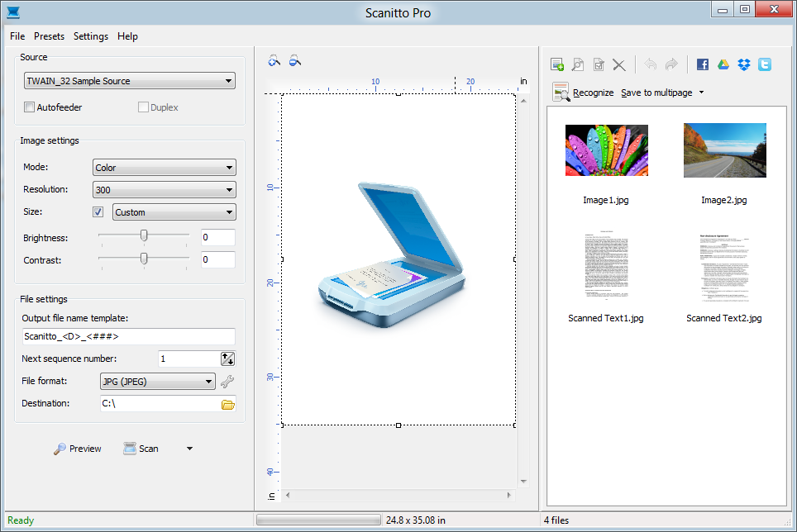Screen dimensions: 797x532
Task: Open the scan Mode dropdown
Action: [x=164, y=167]
